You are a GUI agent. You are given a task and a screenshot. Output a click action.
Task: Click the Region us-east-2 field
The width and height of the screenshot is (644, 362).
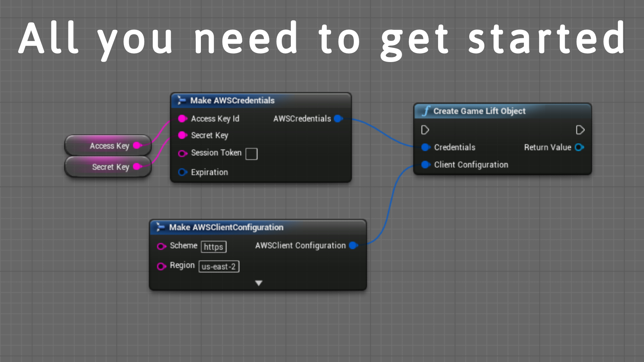tap(219, 266)
